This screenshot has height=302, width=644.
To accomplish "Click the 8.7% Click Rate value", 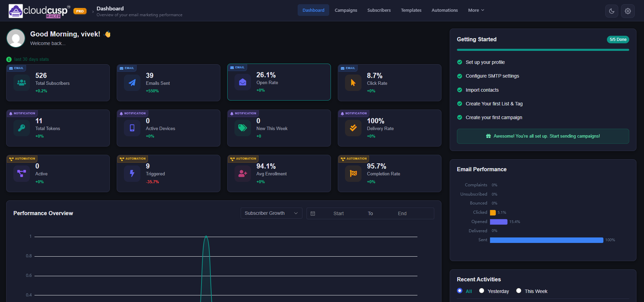I will (x=375, y=76).
